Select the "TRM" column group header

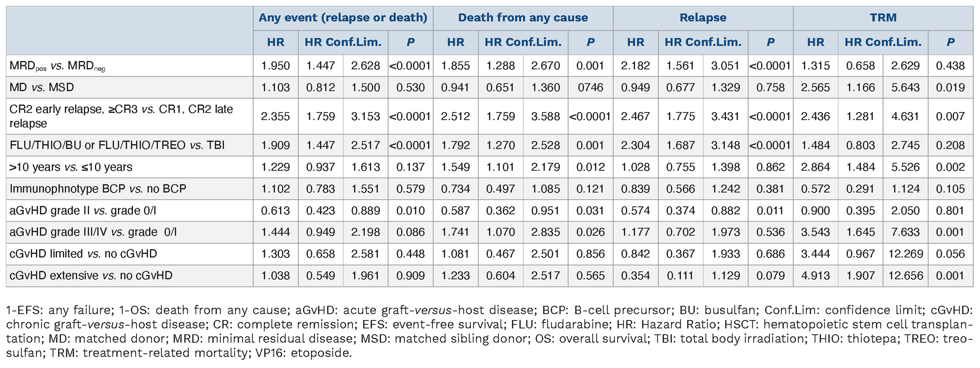[x=883, y=18]
